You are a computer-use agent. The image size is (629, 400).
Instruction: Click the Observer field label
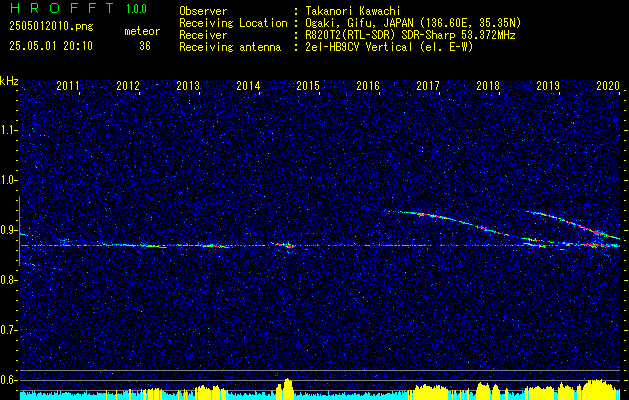click(203, 11)
